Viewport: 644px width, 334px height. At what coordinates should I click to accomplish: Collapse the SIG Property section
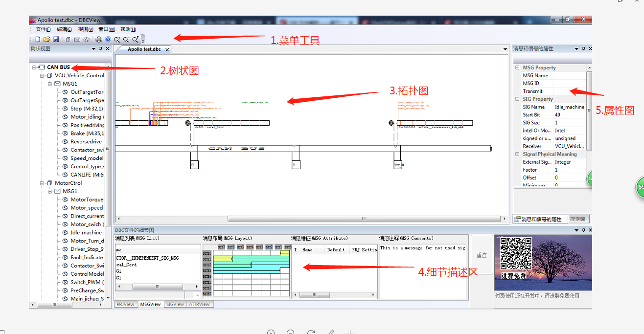pyautogui.click(x=518, y=99)
